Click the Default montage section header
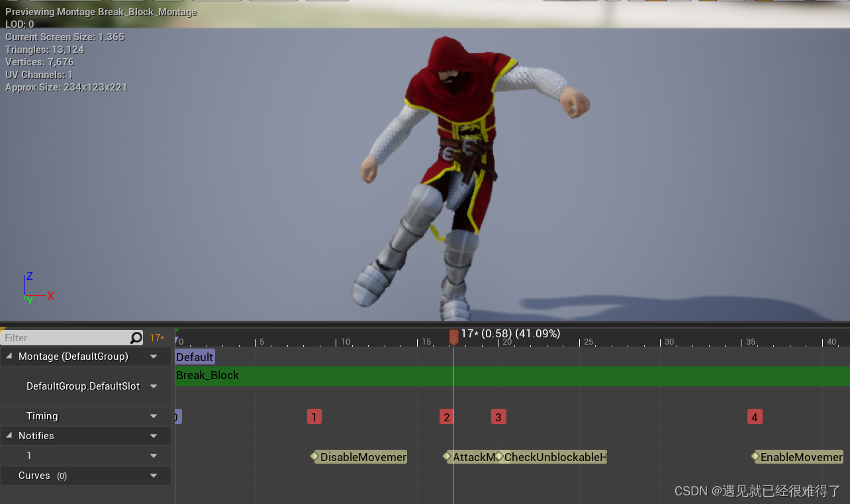850x504 pixels. tap(194, 357)
